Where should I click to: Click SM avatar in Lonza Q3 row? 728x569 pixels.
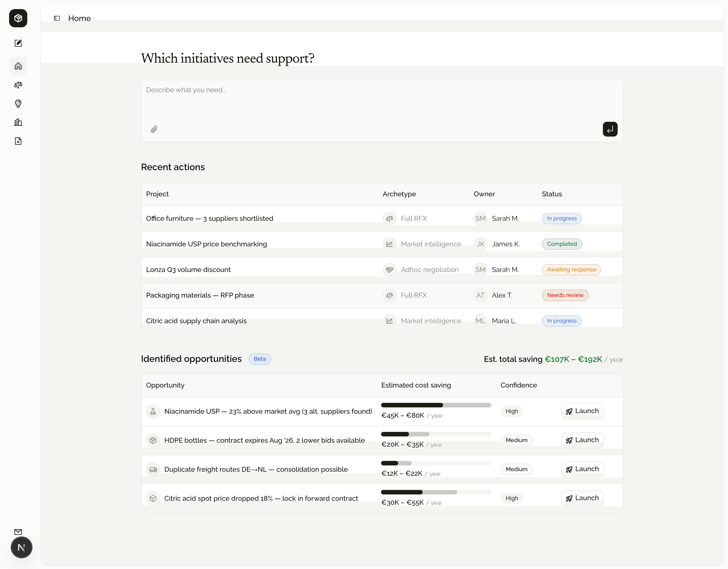click(x=480, y=270)
